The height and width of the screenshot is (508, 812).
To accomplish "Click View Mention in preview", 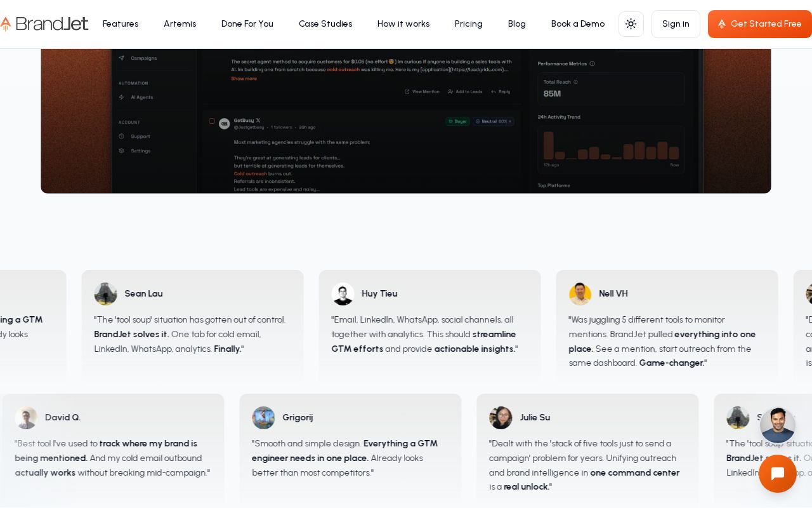I will (422, 91).
